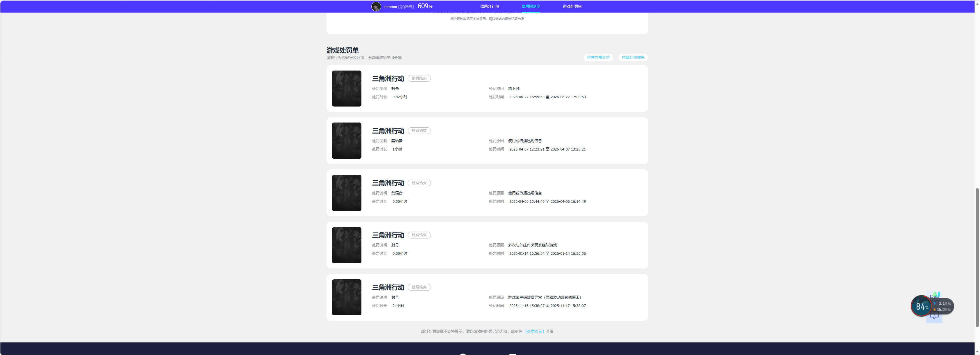
Task: Go to the 游戏处罚单 tab in header
Action: click(572, 7)
